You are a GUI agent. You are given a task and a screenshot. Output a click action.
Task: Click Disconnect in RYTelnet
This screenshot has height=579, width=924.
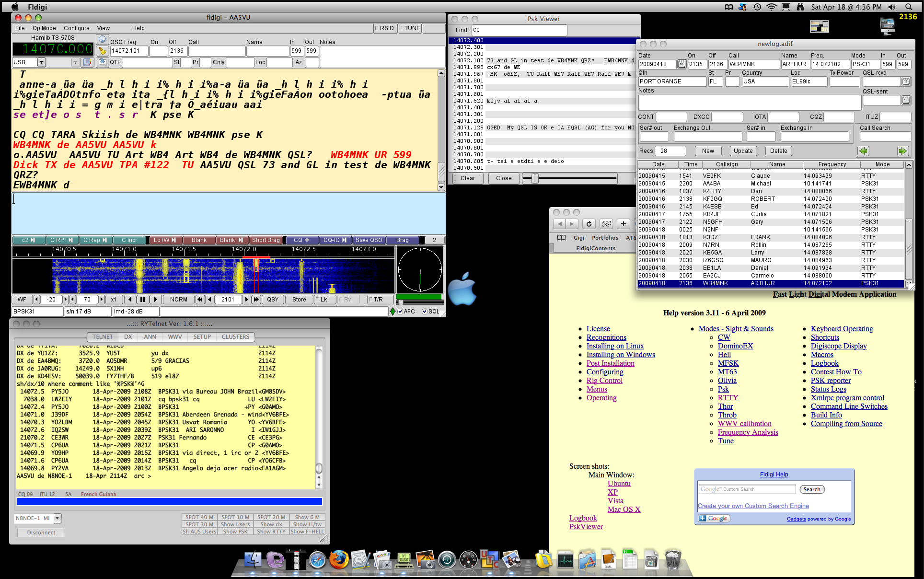[41, 533]
